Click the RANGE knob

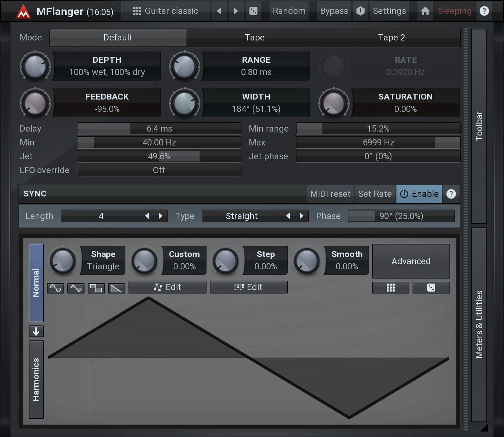[185, 66]
